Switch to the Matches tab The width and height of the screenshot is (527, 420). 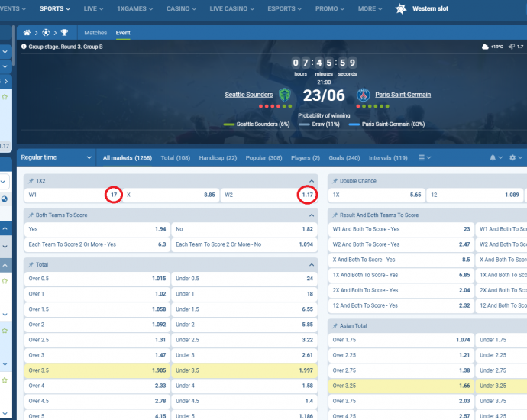pos(95,33)
